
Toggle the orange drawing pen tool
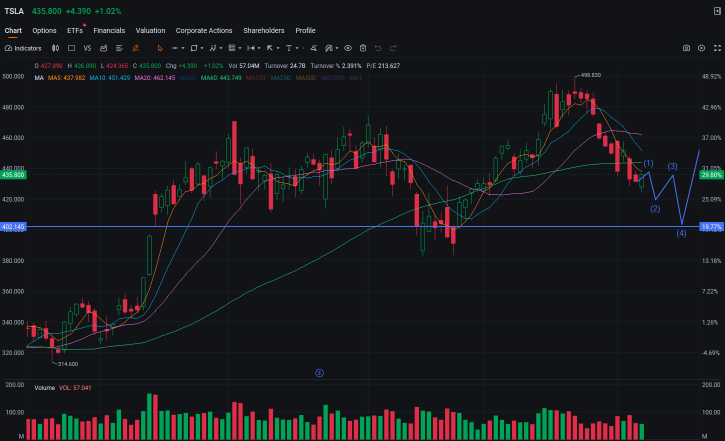pyautogui.click(x=135, y=48)
